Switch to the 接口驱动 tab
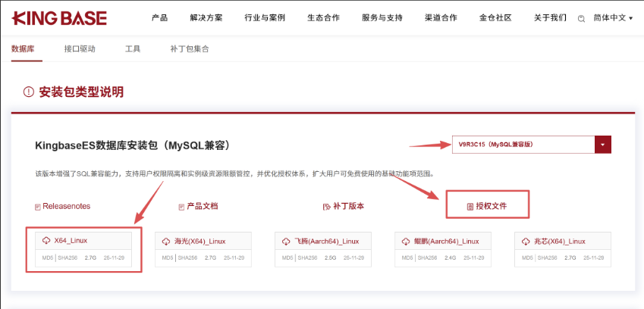The width and height of the screenshot is (644, 309). point(80,48)
